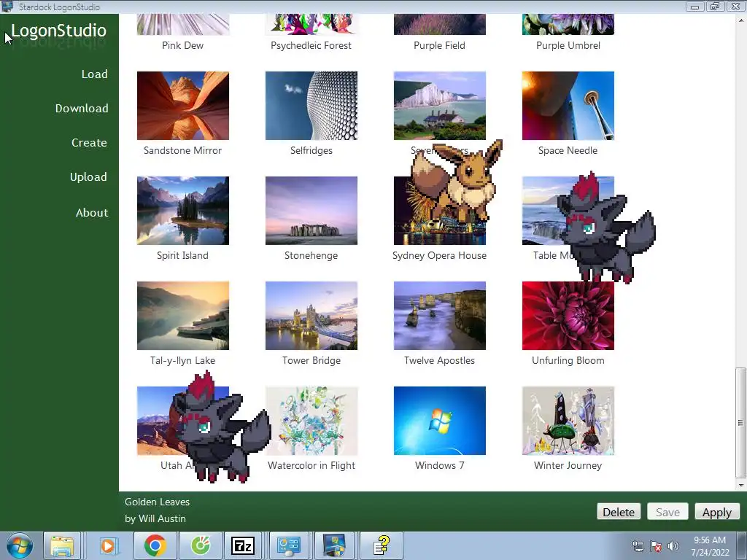747x560 pixels.
Task: Click the Delete button
Action: 619,512
